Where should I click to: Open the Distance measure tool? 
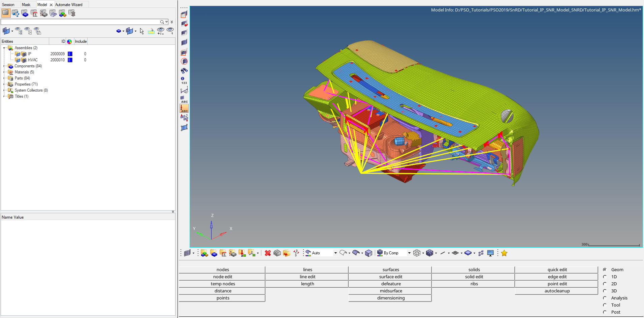click(184, 90)
